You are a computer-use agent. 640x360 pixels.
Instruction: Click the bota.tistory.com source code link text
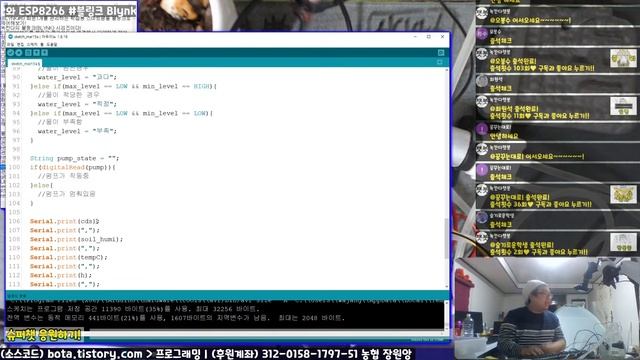pos(95,353)
